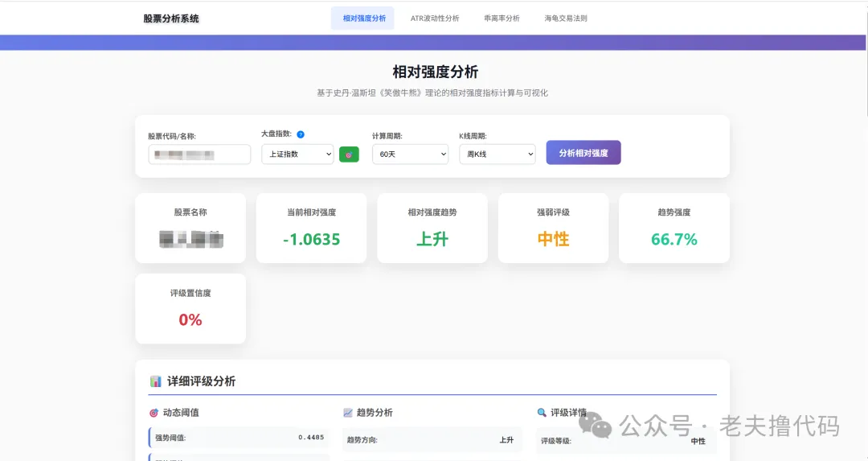Click the 计算周期 field label
Screen dimensions: 868x461
click(x=387, y=136)
